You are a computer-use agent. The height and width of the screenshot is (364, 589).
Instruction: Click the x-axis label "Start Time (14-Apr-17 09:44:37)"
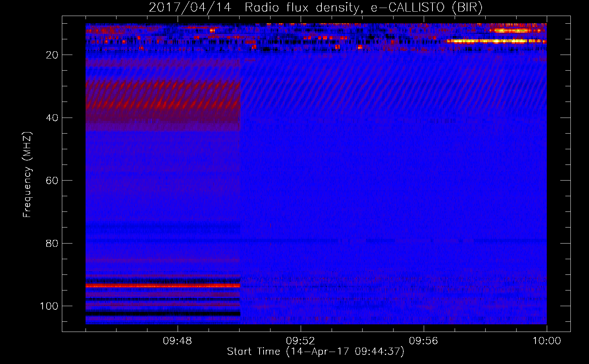(x=316, y=352)
